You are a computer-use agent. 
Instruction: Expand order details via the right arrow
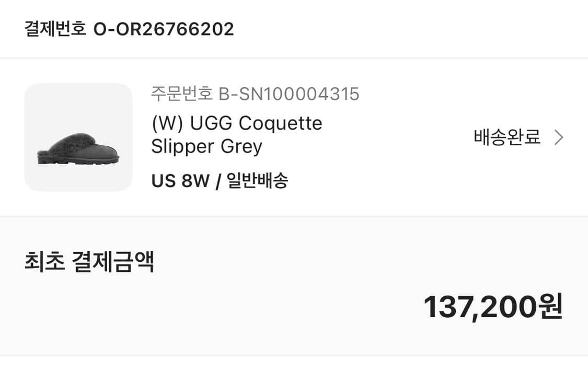(x=559, y=137)
